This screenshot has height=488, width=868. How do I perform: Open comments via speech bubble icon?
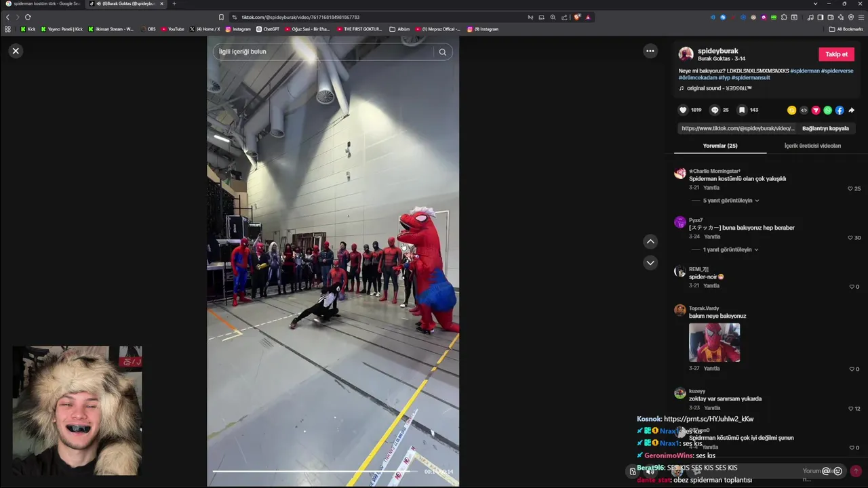click(x=715, y=110)
